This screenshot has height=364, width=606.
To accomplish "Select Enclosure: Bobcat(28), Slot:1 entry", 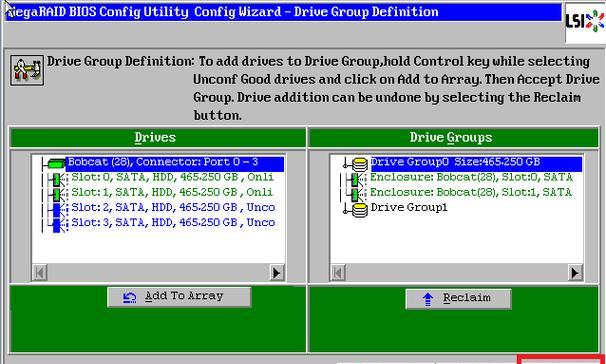I will pos(471,192).
